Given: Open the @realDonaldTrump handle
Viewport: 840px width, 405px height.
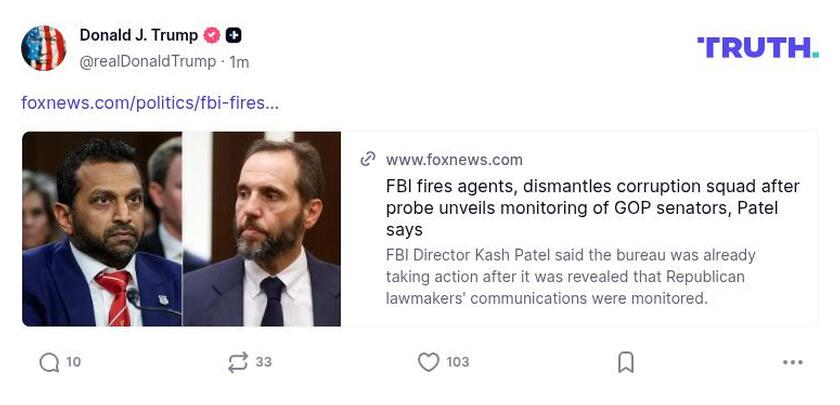Looking at the screenshot, I should point(147,61).
